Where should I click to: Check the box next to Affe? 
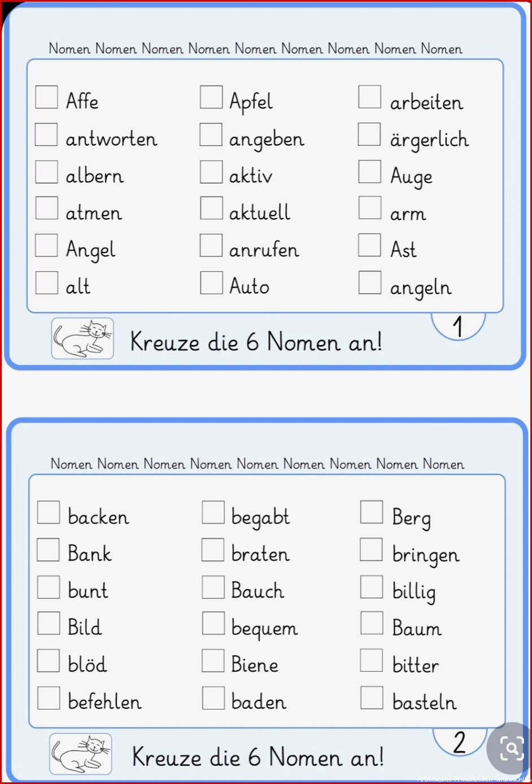coord(47,97)
